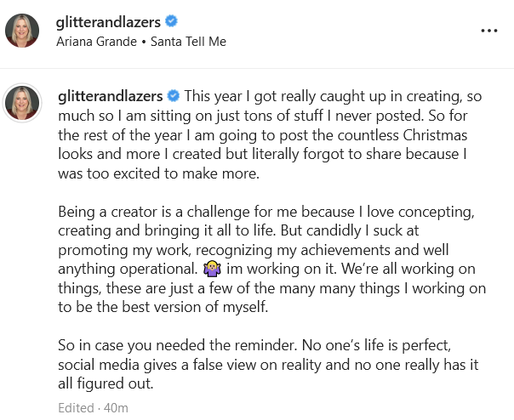514x420 pixels.
Task: Click the phrase "im working on it"
Action: 282,269
